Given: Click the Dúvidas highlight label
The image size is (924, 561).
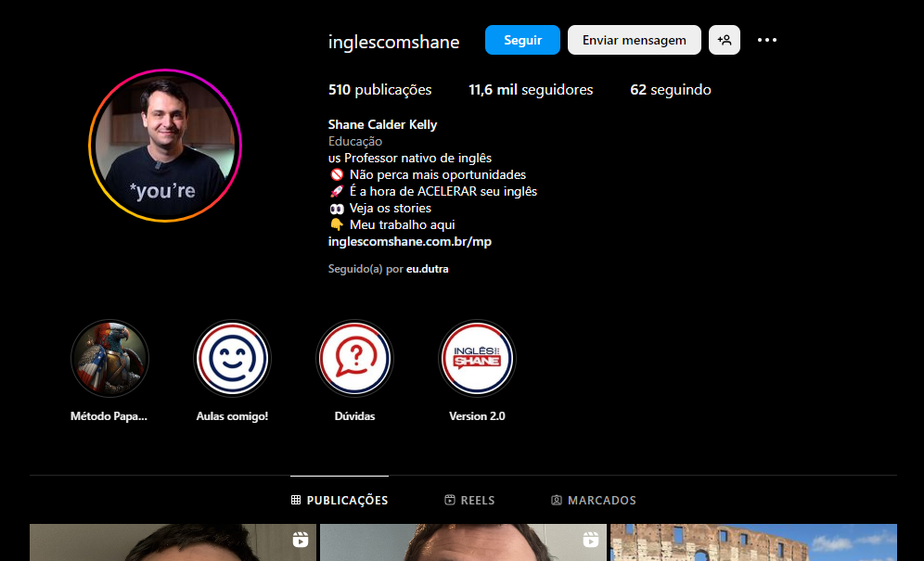Looking at the screenshot, I should click(x=354, y=416).
